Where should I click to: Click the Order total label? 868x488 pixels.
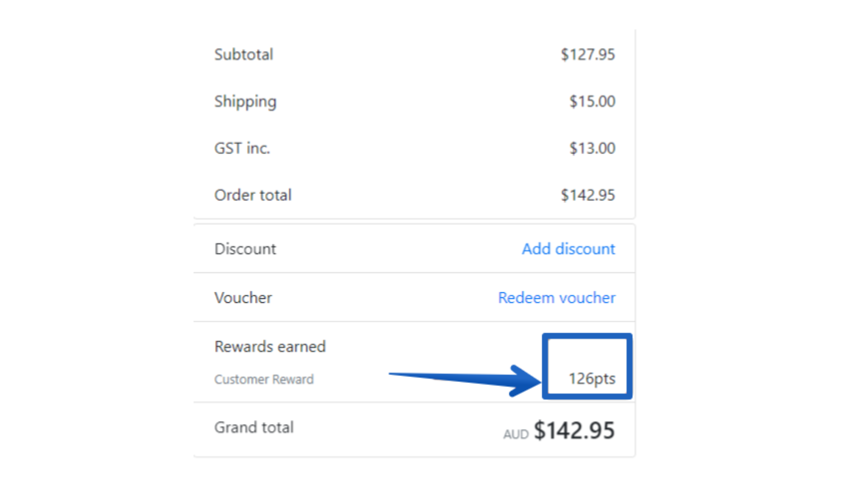click(x=253, y=195)
